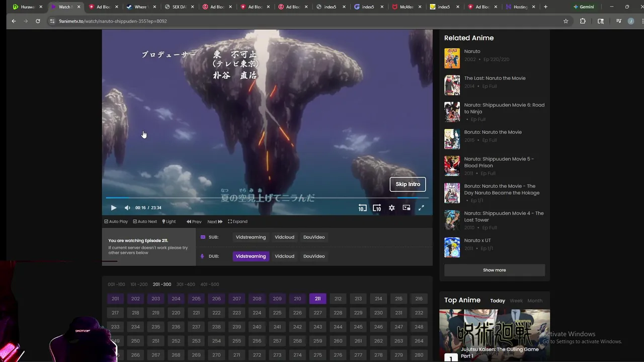Toggle the Light mode option

[169, 222]
